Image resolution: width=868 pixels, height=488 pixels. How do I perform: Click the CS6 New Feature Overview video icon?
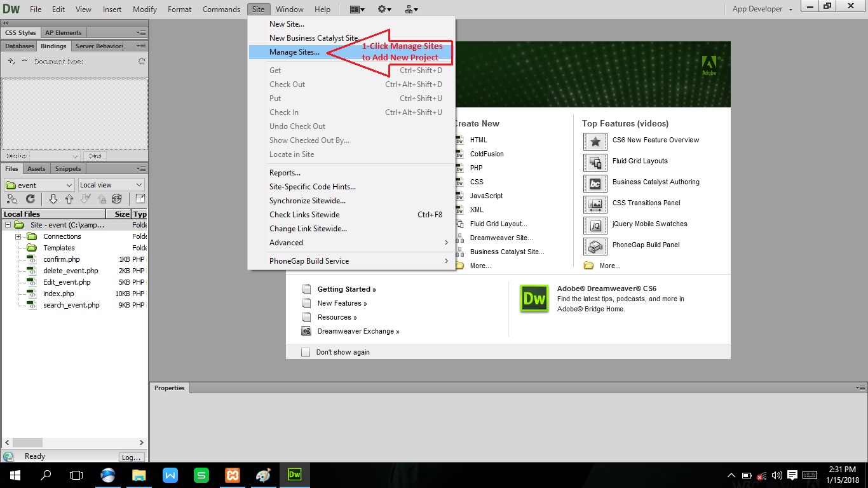click(x=595, y=141)
